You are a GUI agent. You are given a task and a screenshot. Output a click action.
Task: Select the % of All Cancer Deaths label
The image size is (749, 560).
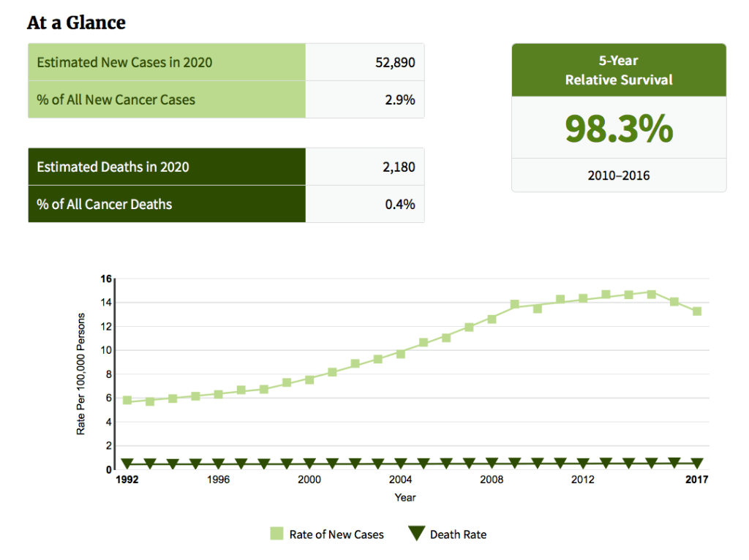(x=105, y=204)
